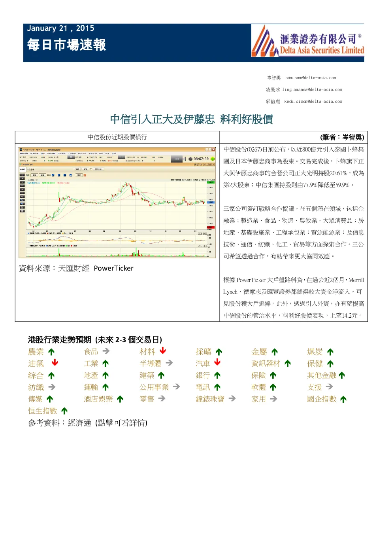Screen dimensions: 392x555
Task: Click the name 岑智勇 in the contact list
Action: tap(274, 78)
